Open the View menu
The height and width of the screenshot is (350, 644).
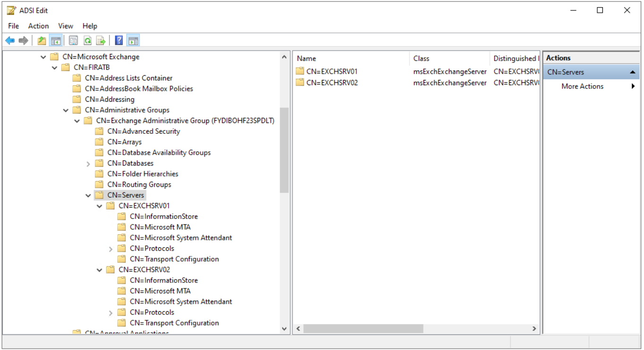point(66,26)
